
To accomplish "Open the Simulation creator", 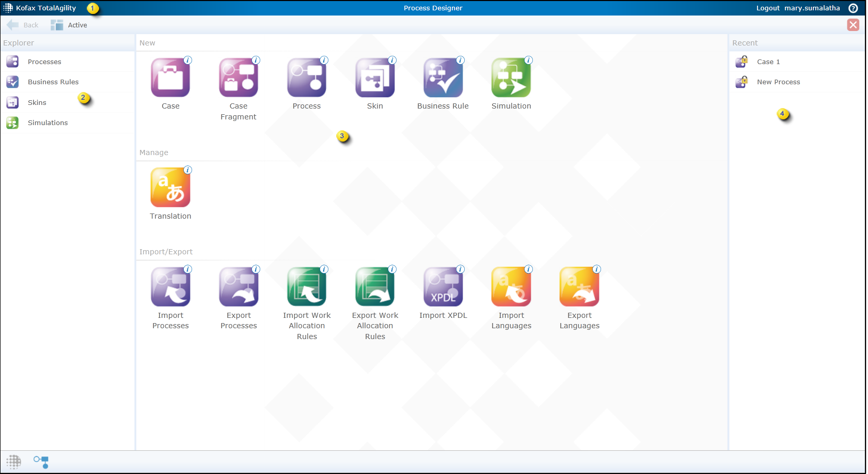I will [511, 78].
